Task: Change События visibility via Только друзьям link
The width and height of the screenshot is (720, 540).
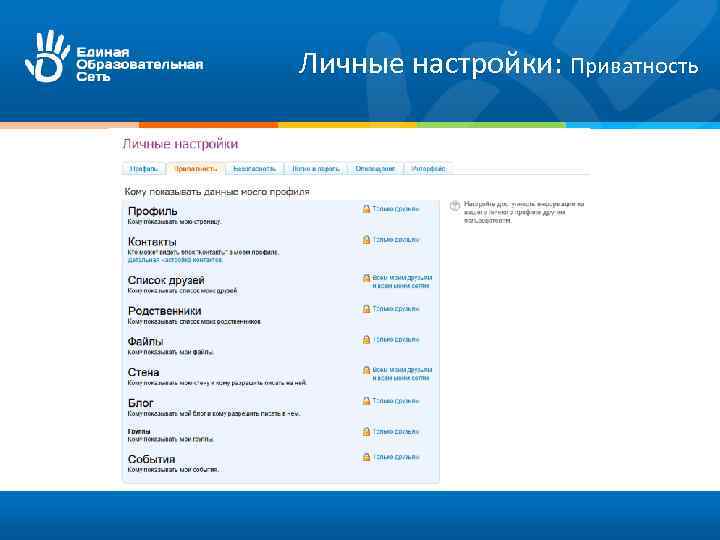Action: 395,457
